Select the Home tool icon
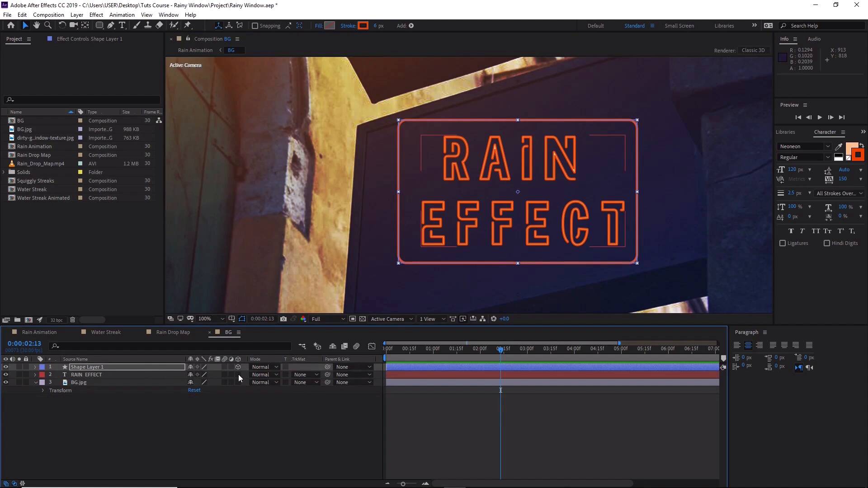 point(11,25)
